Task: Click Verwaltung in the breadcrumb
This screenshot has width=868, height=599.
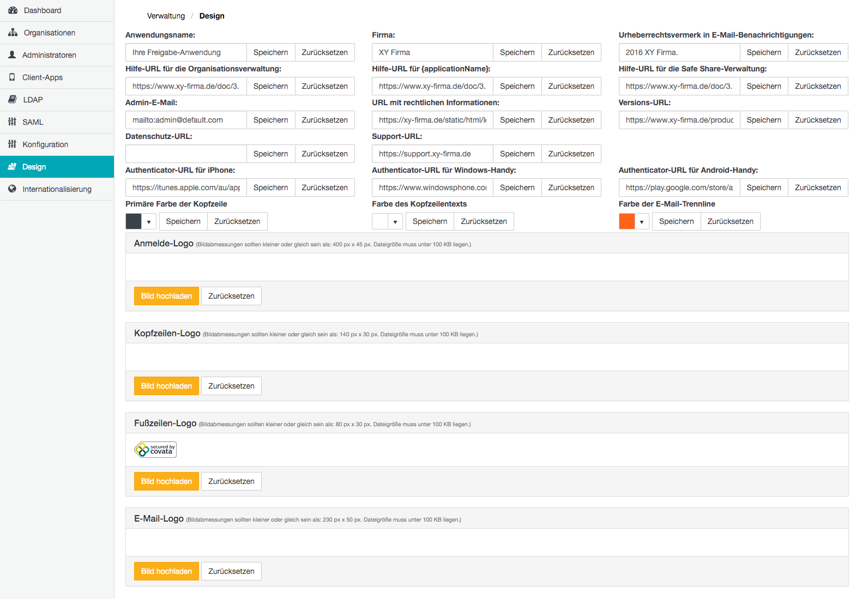Action: click(x=166, y=16)
